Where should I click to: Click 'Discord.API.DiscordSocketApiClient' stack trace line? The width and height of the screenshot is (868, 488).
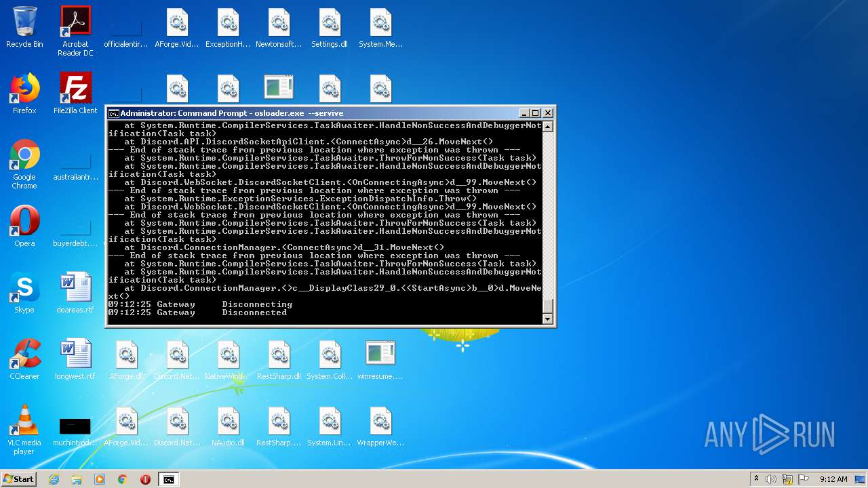coord(309,142)
